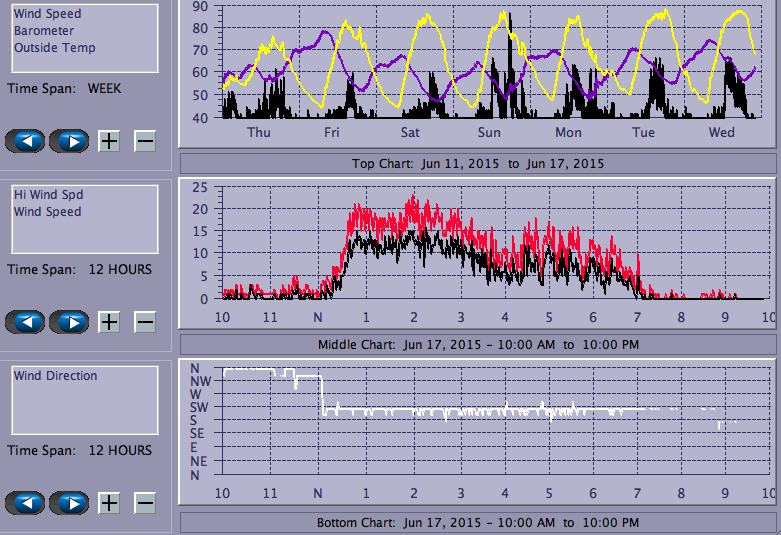Decrease the middle chart time span
781x535 pixels.
[x=145, y=322]
